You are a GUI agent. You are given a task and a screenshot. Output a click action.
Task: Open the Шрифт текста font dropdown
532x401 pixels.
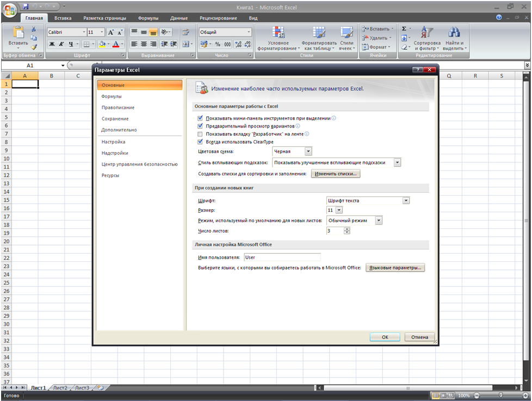coord(406,200)
